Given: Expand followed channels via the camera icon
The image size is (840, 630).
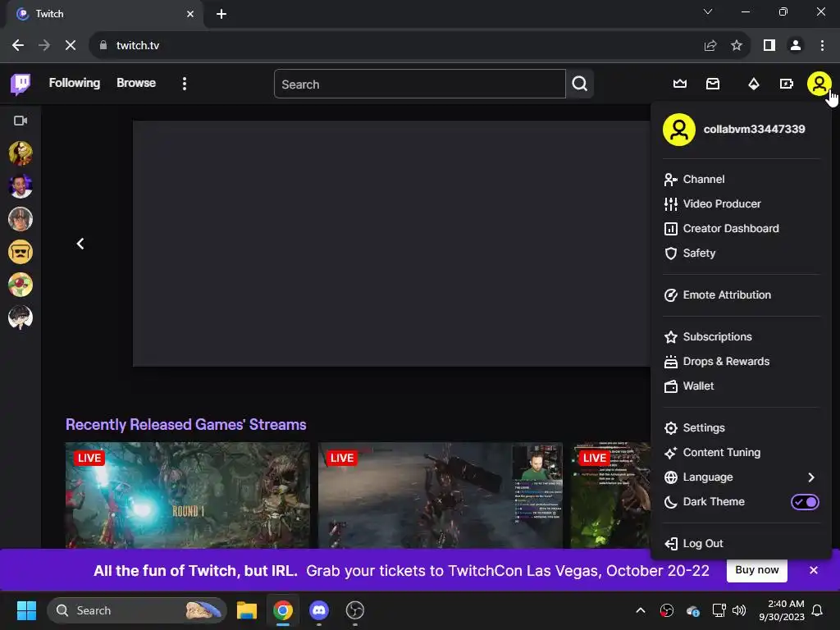Looking at the screenshot, I should [x=21, y=121].
